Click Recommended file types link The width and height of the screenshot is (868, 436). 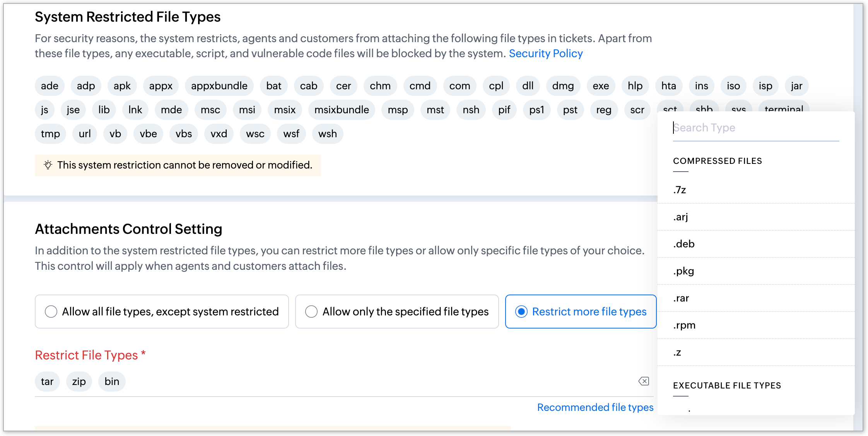click(595, 407)
